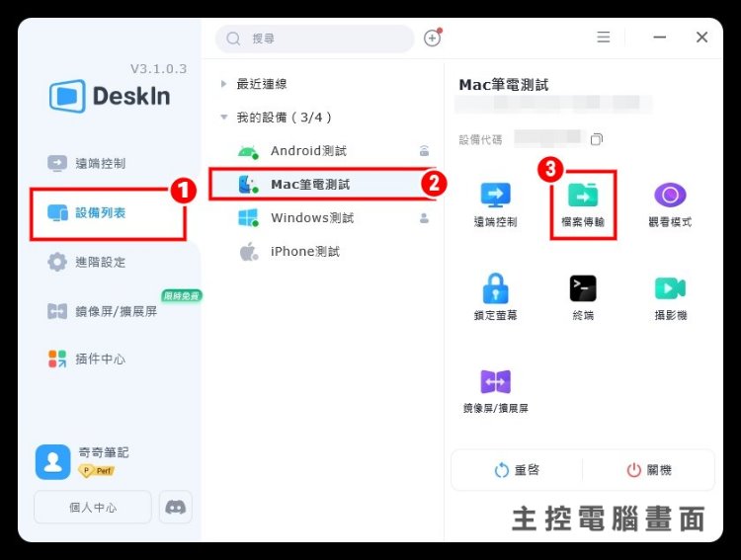The height and width of the screenshot is (560, 741).
Task: Open 進階設定 settings page
Action: point(87,262)
